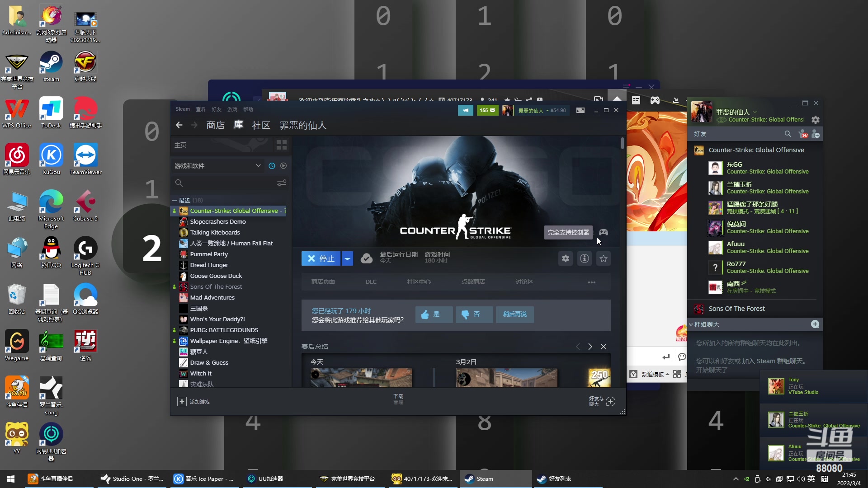The image size is (868, 488).
Task: Open the launch options arrow beside 停止
Action: click(x=347, y=258)
